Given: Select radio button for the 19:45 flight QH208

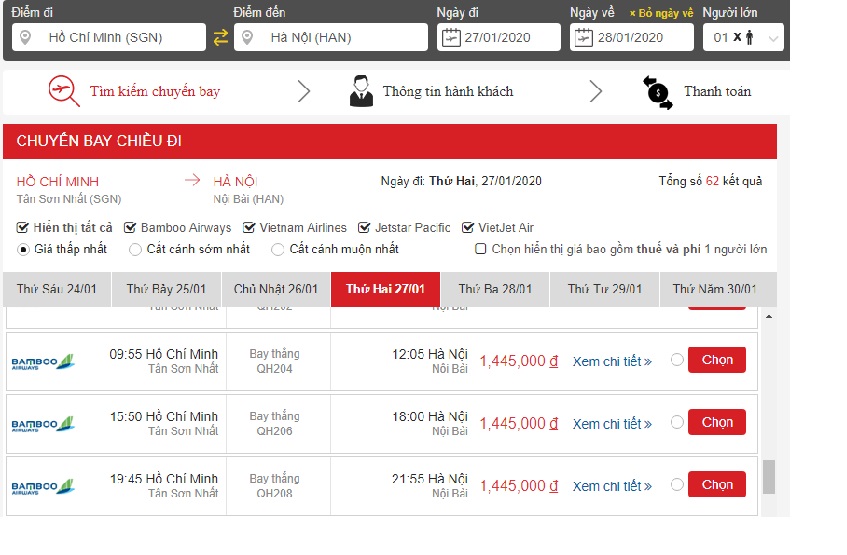Looking at the screenshot, I should (677, 485).
